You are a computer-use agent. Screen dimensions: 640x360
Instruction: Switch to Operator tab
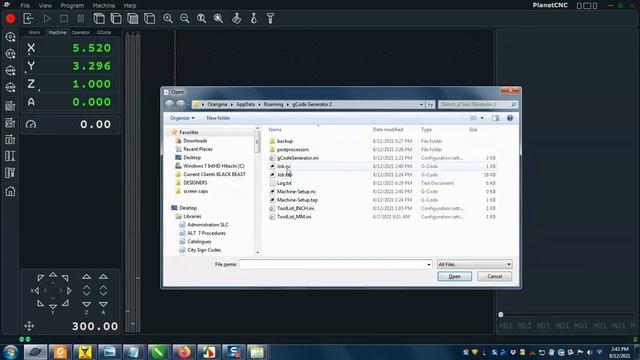click(x=80, y=32)
